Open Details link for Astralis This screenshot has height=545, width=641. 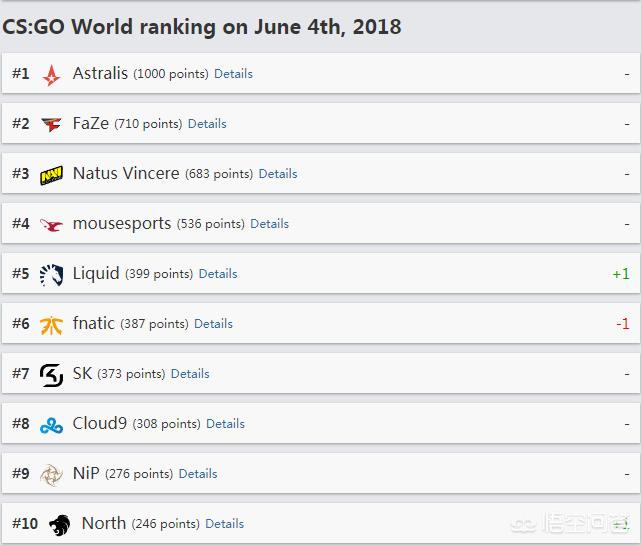coord(233,74)
